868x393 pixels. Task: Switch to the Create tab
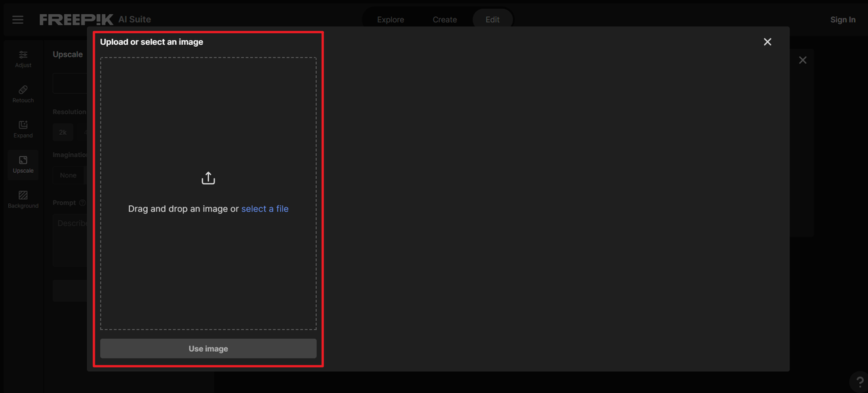click(445, 20)
